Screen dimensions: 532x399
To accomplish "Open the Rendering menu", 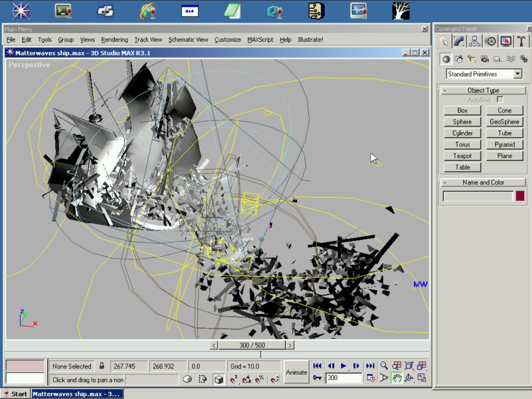I will click(115, 40).
